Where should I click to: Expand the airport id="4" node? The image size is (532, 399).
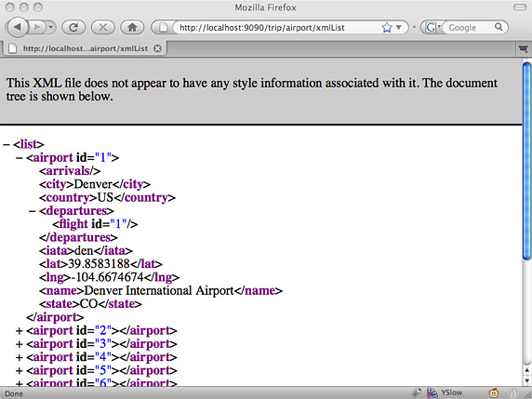(20, 357)
